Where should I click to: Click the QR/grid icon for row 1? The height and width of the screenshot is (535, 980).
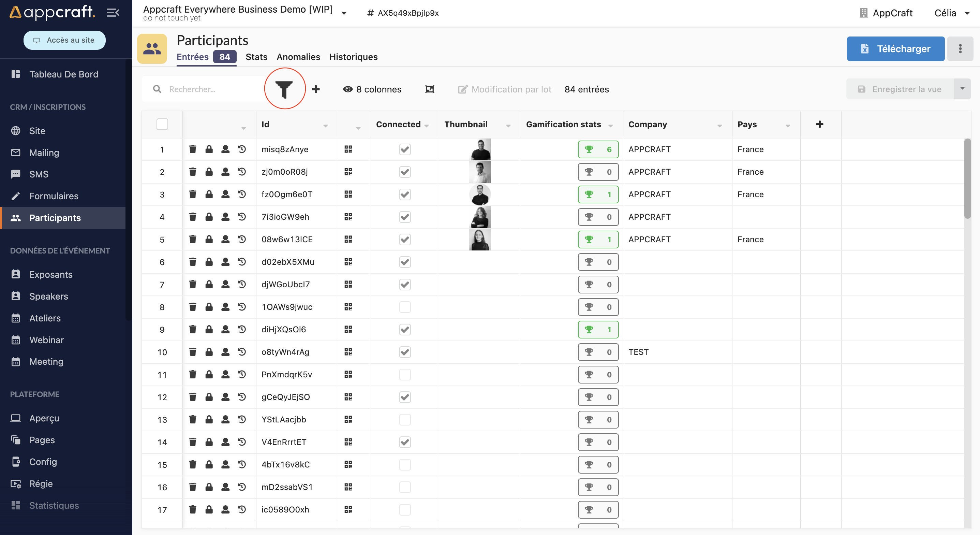[x=348, y=149]
